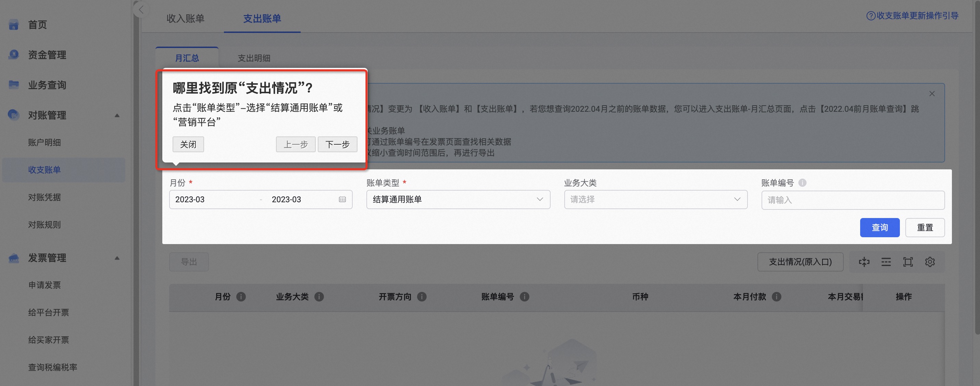Screen dimensions: 980x386
Task: Open 对账凭据 in the sidebar
Action: click(45, 197)
